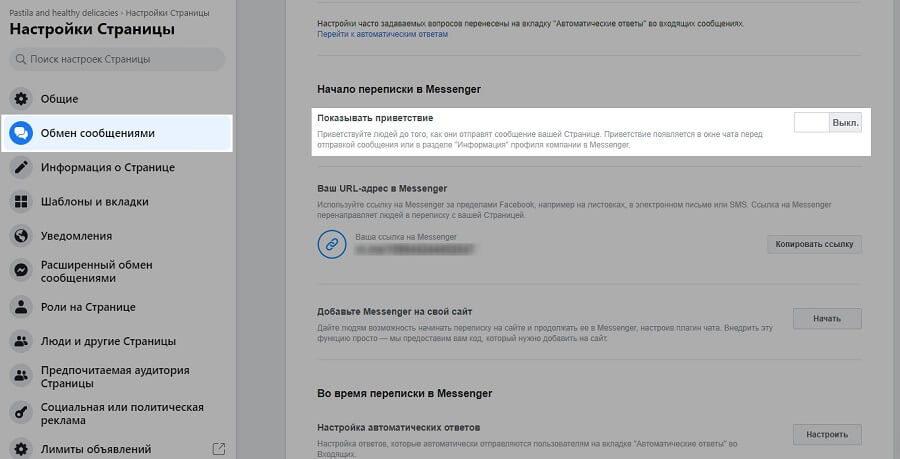Viewport: 900px width, 459px height.
Task: Click the Во время переписки в Messenger heading
Action: coord(405,394)
